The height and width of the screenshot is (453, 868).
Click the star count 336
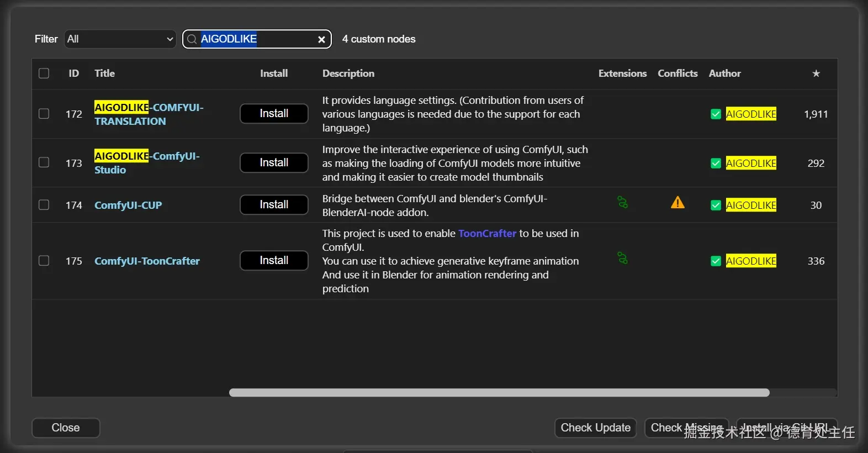coord(816,261)
